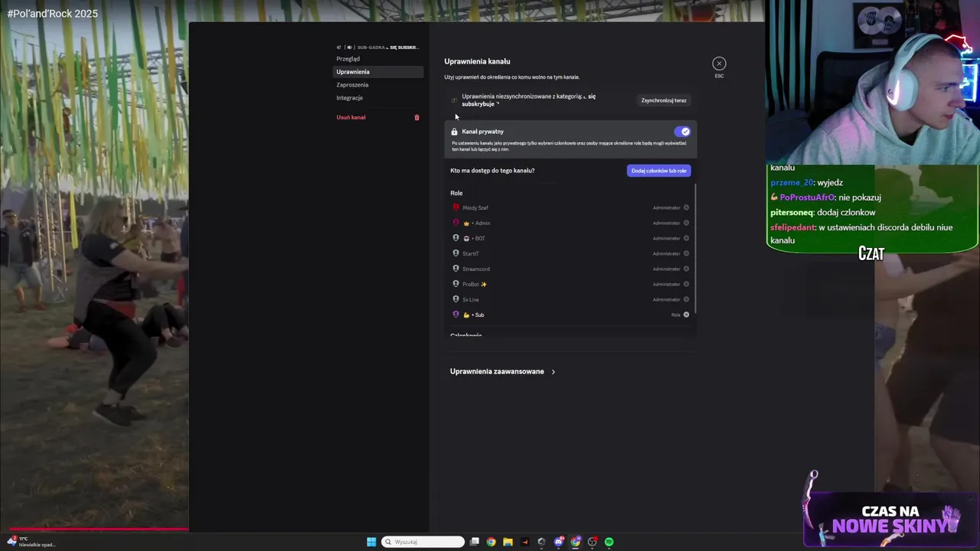Click the X icon on Admin row

pos(686,223)
